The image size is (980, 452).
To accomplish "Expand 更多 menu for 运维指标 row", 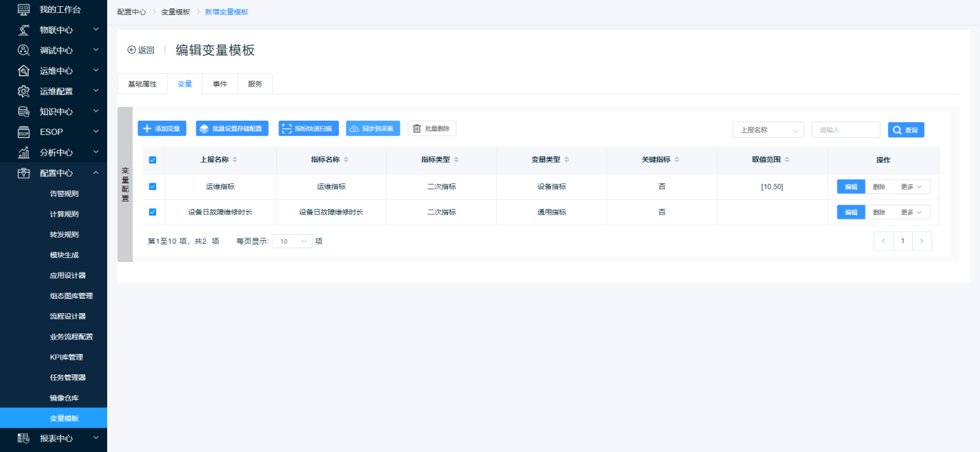I will coord(911,186).
